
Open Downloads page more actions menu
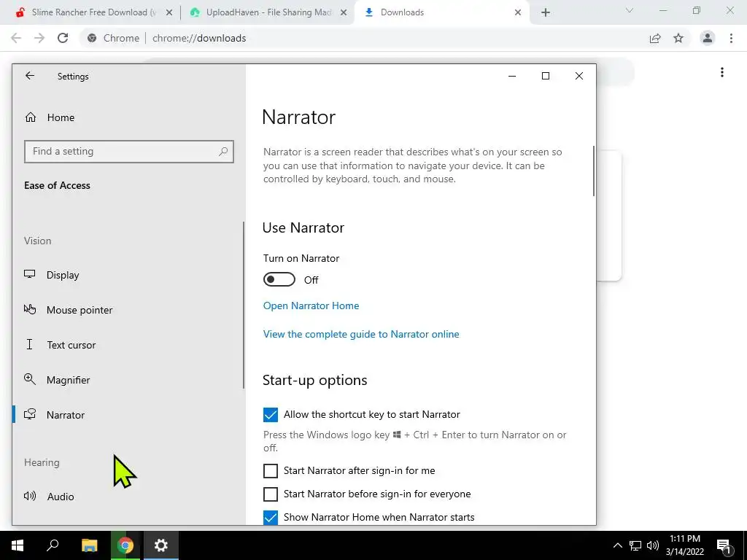(722, 72)
